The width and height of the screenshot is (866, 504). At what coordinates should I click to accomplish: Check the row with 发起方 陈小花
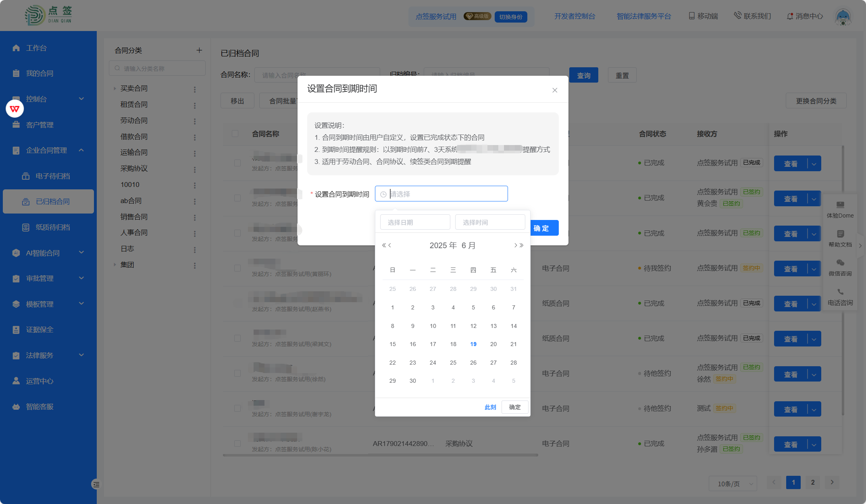point(237,444)
